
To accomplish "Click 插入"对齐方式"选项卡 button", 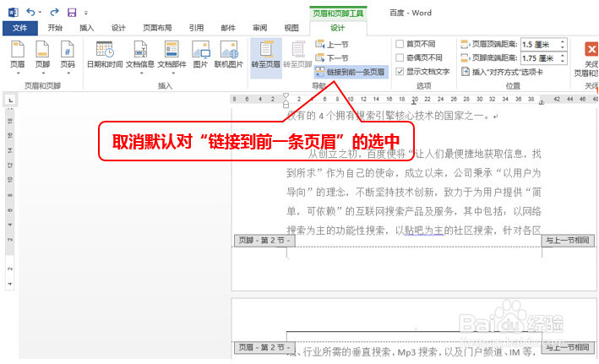I will click(502, 72).
